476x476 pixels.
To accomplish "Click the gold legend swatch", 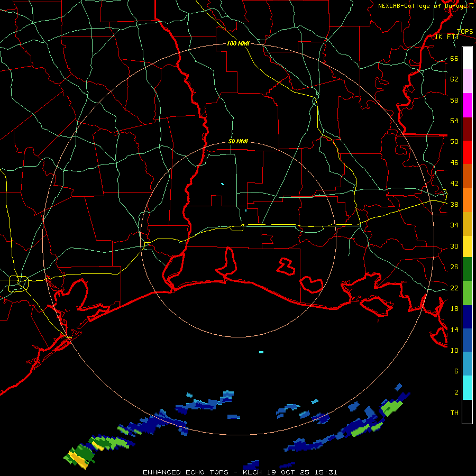I will coord(467,224).
